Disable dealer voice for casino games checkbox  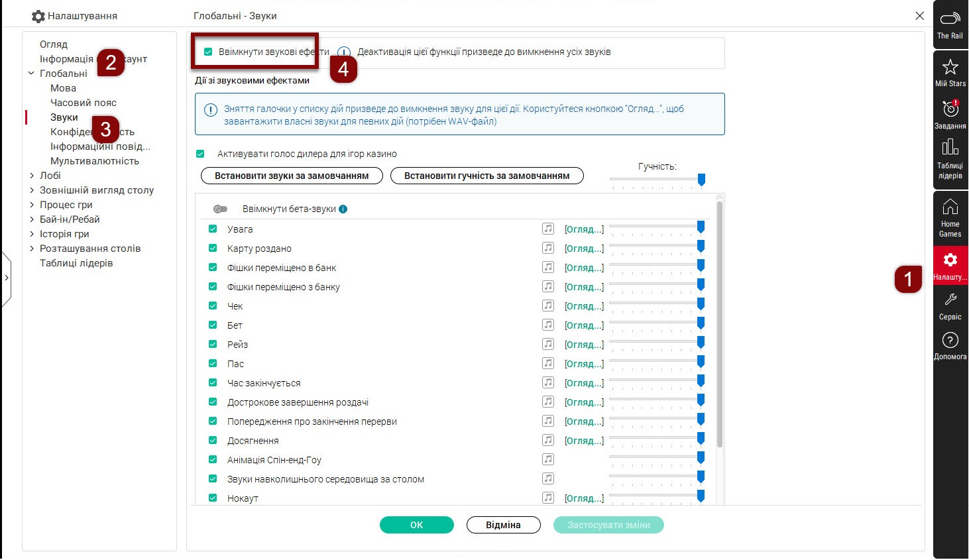tap(200, 154)
